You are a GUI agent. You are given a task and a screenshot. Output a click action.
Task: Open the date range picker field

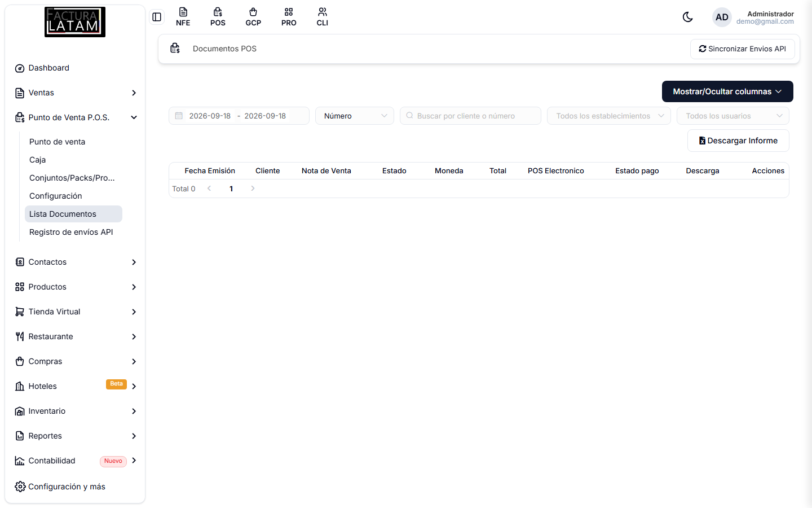coord(239,116)
